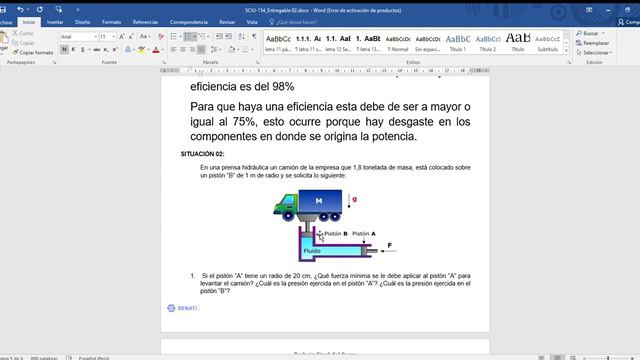Open the Referencias tab
The height and width of the screenshot is (360, 640).
tap(145, 22)
